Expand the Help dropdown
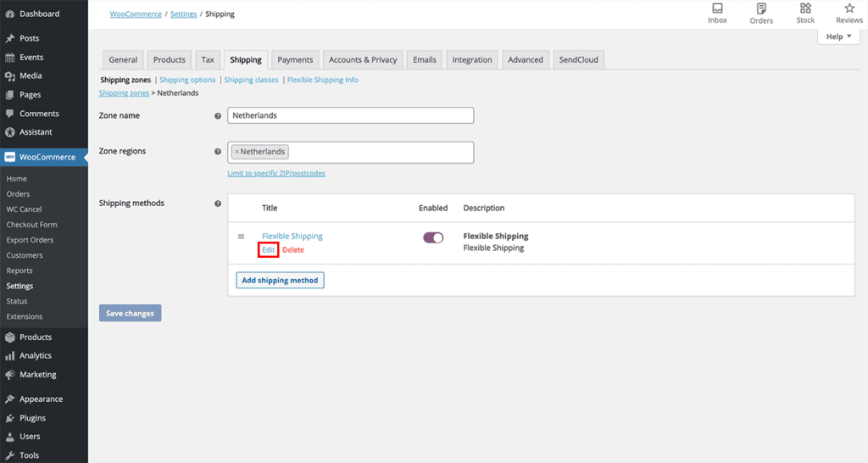This screenshot has width=868, height=463. click(838, 36)
